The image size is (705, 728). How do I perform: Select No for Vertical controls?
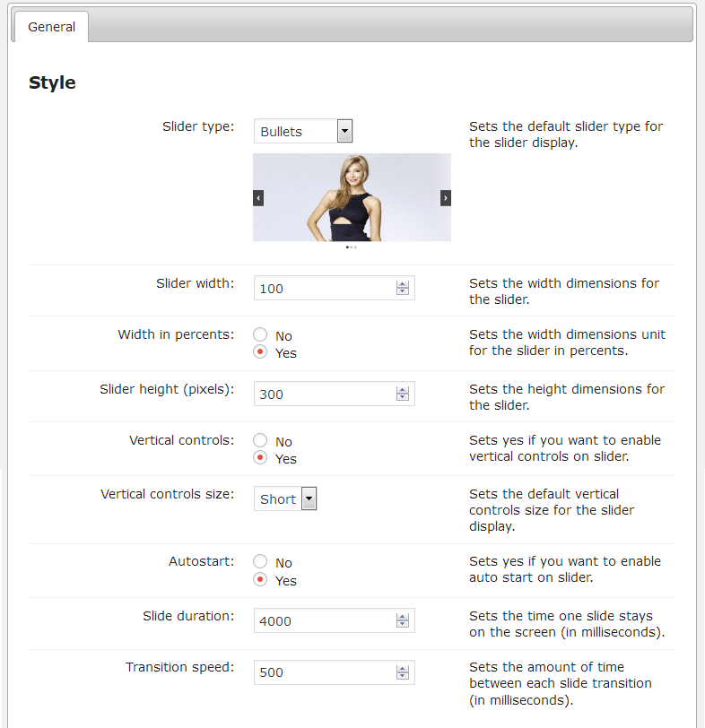point(260,441)
